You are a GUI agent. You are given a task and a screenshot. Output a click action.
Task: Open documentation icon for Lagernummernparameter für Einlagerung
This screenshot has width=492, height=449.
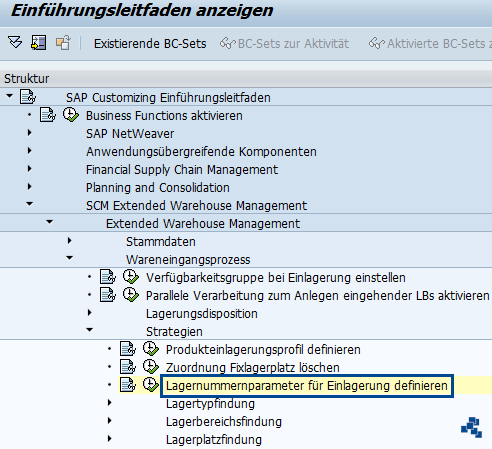coord(128,385)
